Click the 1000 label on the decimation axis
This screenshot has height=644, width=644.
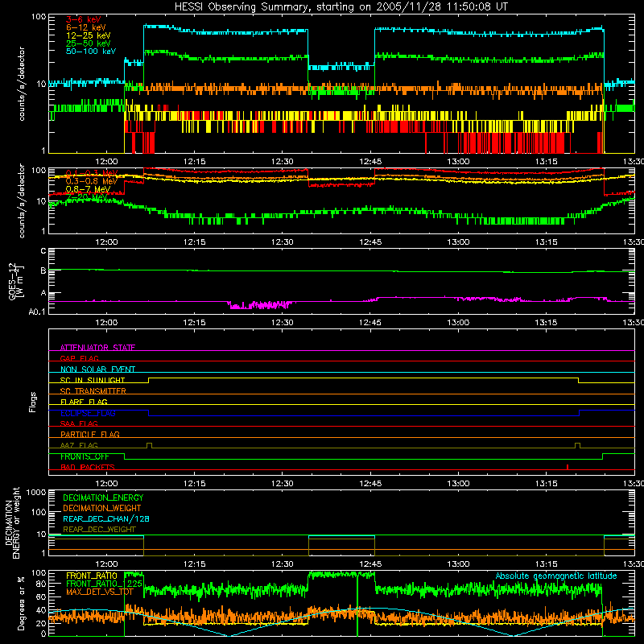pyautogui.click(x=36, y=492)
